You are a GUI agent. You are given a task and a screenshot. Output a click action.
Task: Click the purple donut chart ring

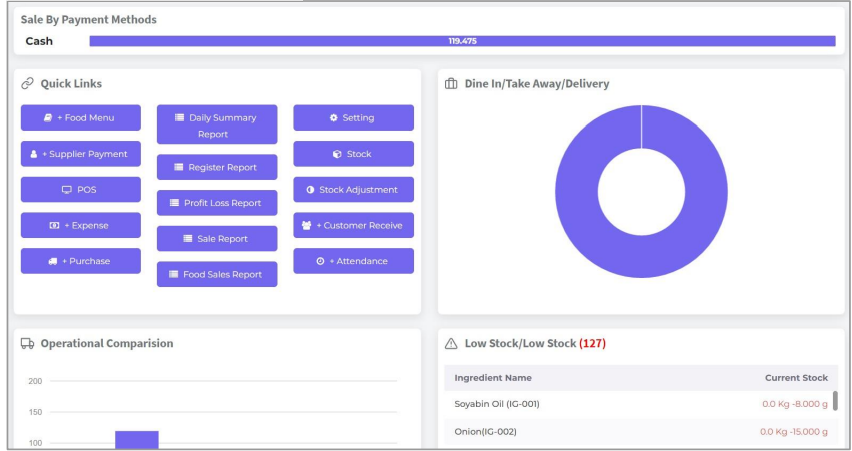point(576,191)
